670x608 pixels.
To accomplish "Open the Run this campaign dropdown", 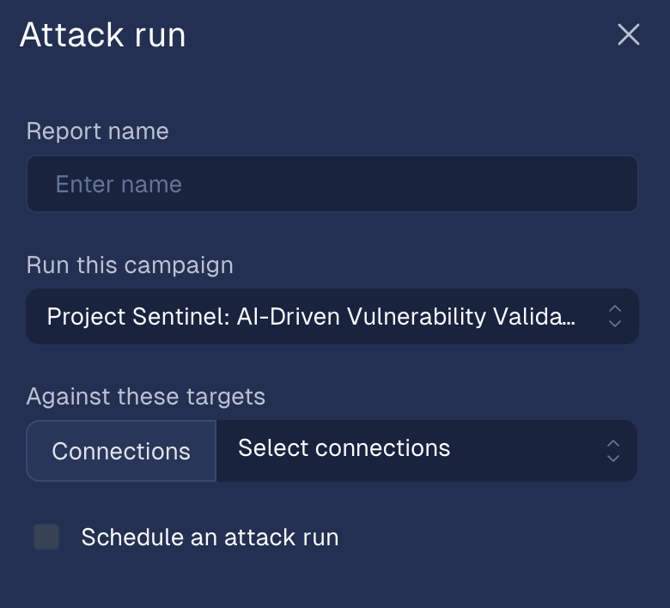I will click(x=332, y=317).
